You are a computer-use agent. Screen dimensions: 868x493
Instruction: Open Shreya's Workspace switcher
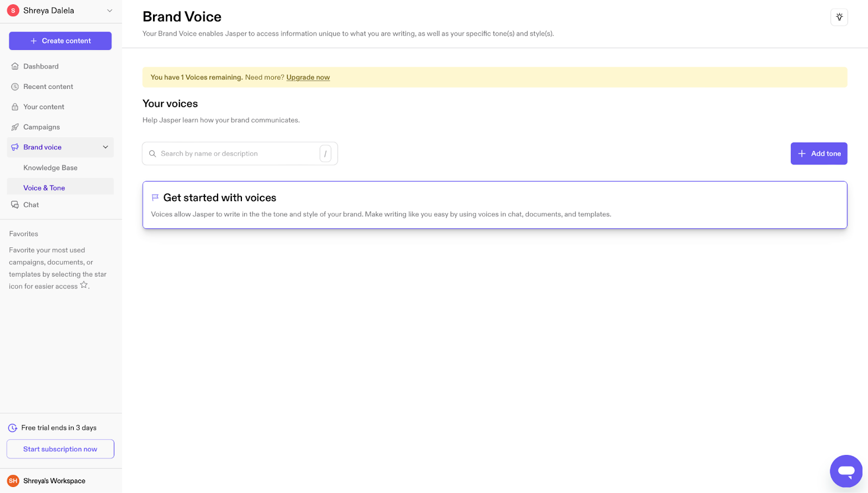pos(60,481)
